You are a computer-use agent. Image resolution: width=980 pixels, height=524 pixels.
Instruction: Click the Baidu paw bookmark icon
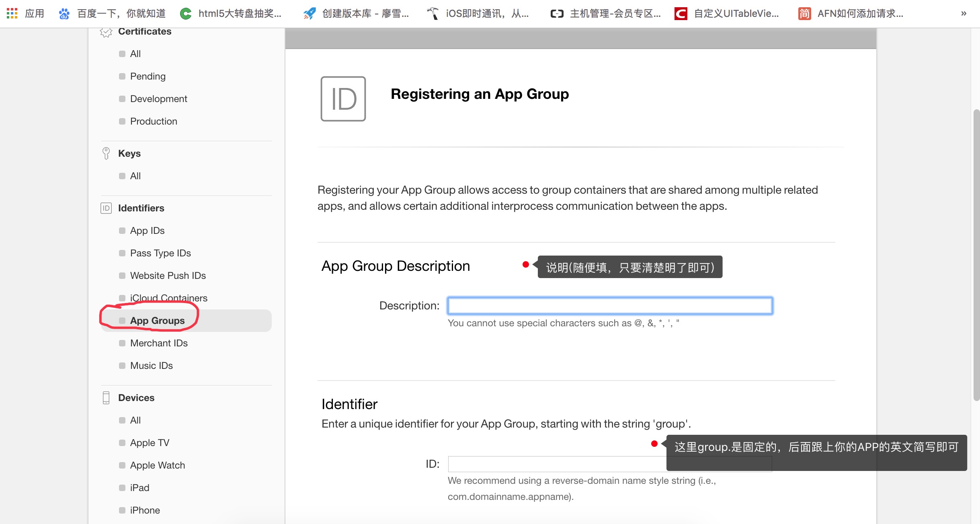pyautogui.click(x=64, y=14)
